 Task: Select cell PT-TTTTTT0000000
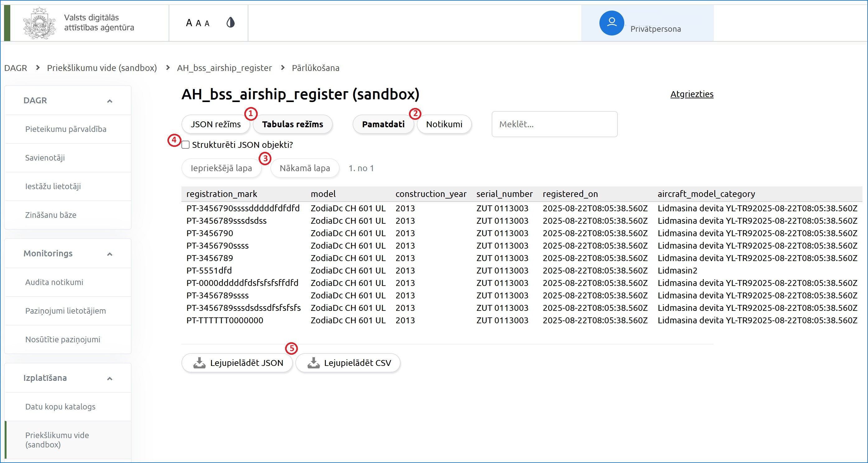click(225, 320)
